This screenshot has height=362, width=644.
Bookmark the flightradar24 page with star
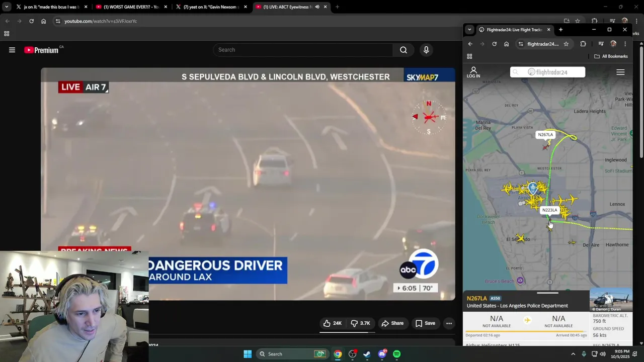click(x=566, y=44)
